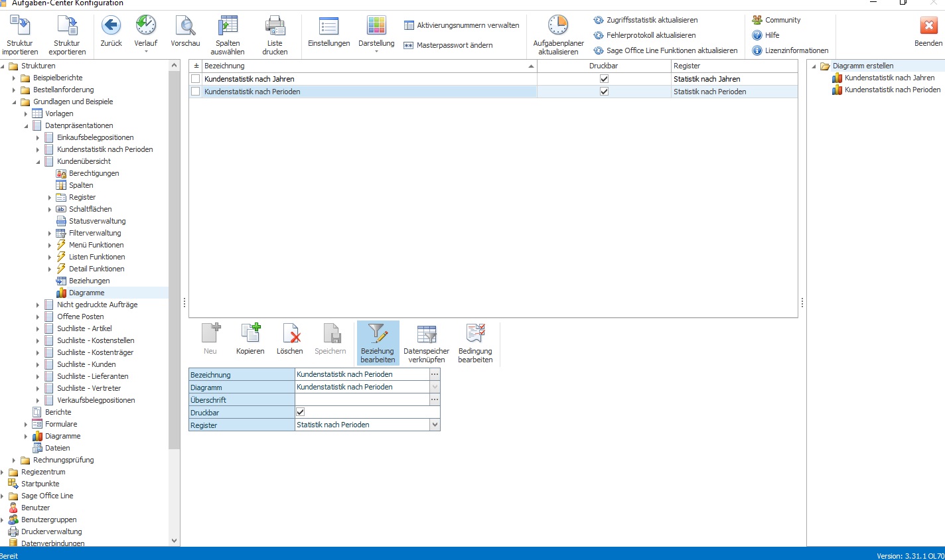Toggle Druckbar for Kundenstatistik nach Perioden row
The image size is (945, 560).
(x=604, y=92)
